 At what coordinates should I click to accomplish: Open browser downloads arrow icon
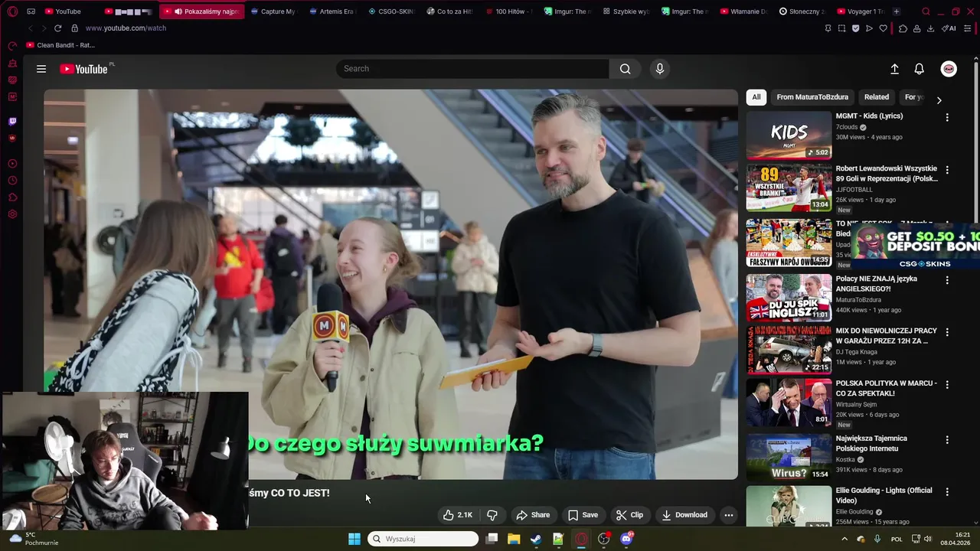tap(930, 28)
